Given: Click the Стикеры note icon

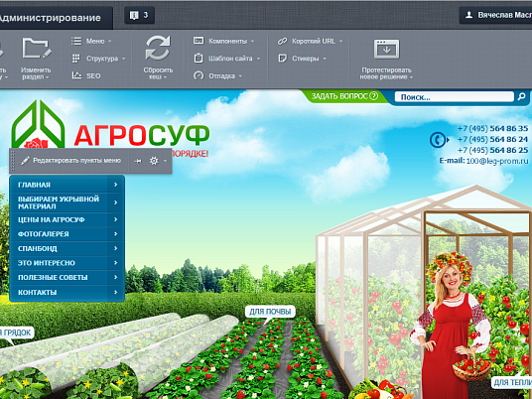Looking at the screenshot, I should click(x=282, y=59).
